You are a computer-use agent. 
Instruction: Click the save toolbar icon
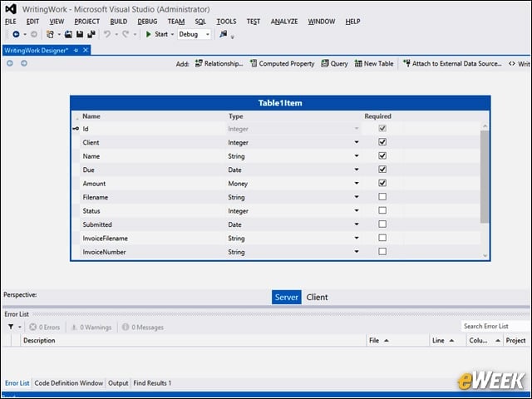point(80,34)
